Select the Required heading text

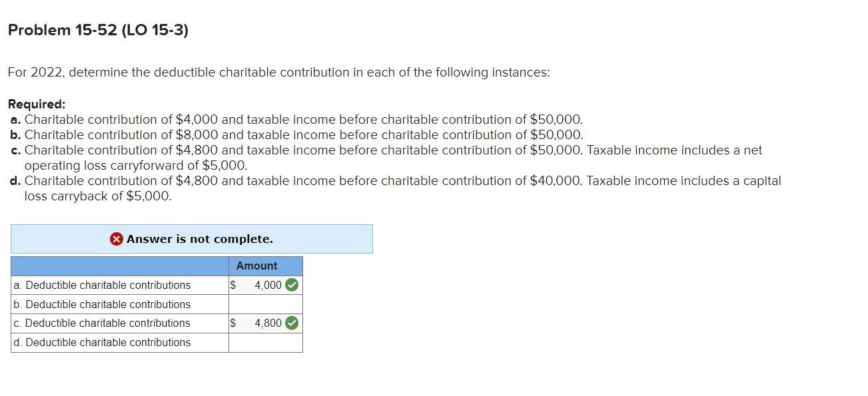click(37, 104)
